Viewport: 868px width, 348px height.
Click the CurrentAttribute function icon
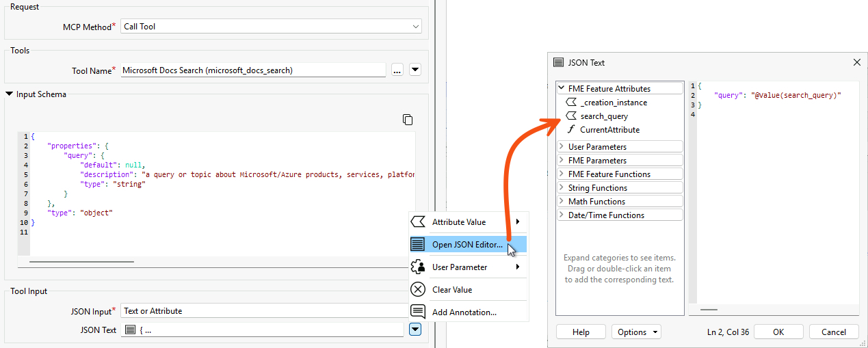(x=571, y=130)
